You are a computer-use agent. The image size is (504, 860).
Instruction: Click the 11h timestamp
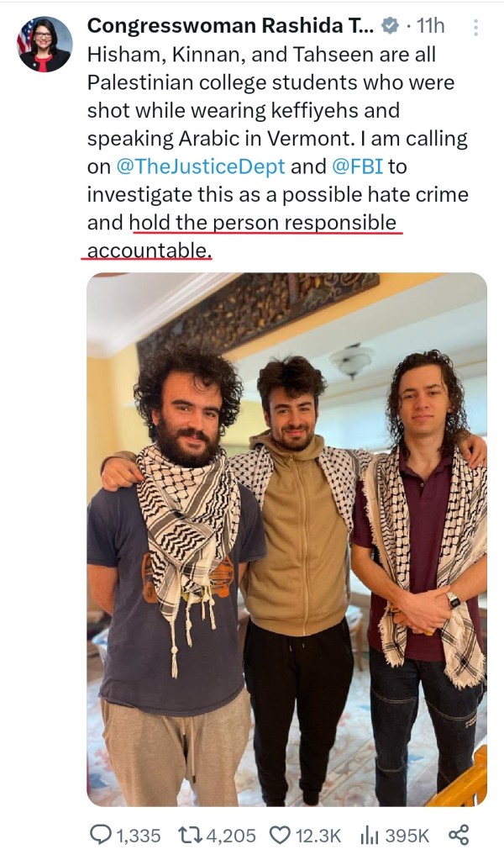tap(431, 25)
